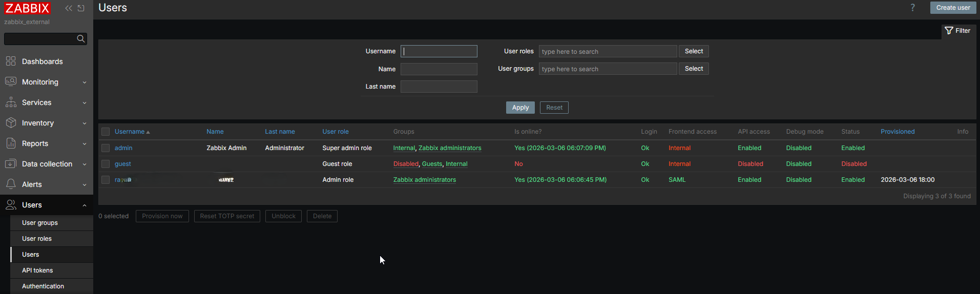Click the Inventory cube icon
Viewport: 980px width, 294px height.
point(11,123)
